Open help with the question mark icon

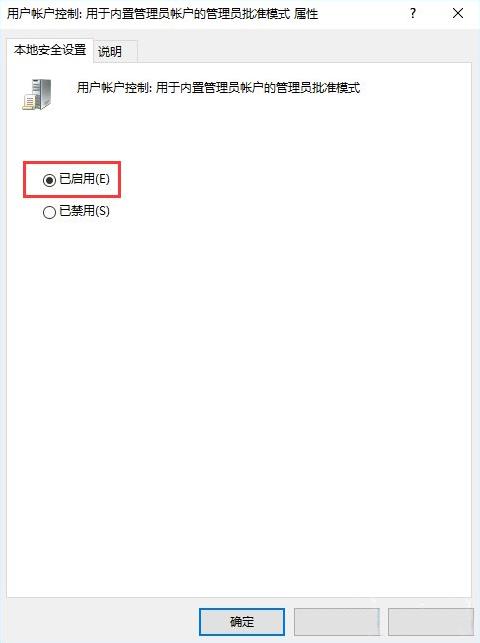[x=413, y=14]
